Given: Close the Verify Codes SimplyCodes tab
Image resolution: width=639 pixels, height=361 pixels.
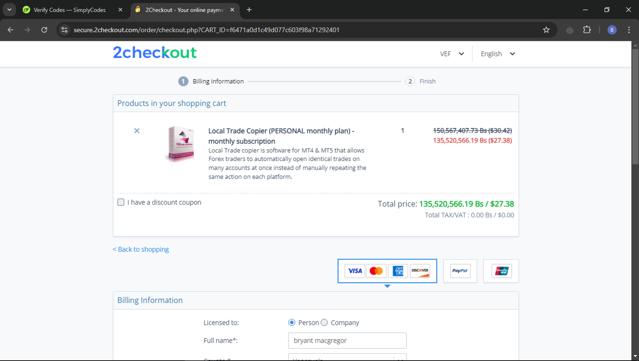Looking at the screenshot, I should tap(120, 10).
